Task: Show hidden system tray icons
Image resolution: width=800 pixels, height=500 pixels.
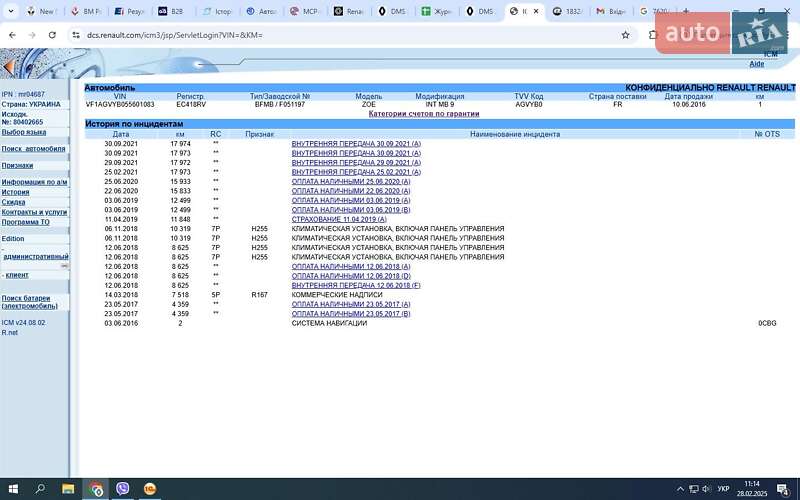Action: [680, 489]
